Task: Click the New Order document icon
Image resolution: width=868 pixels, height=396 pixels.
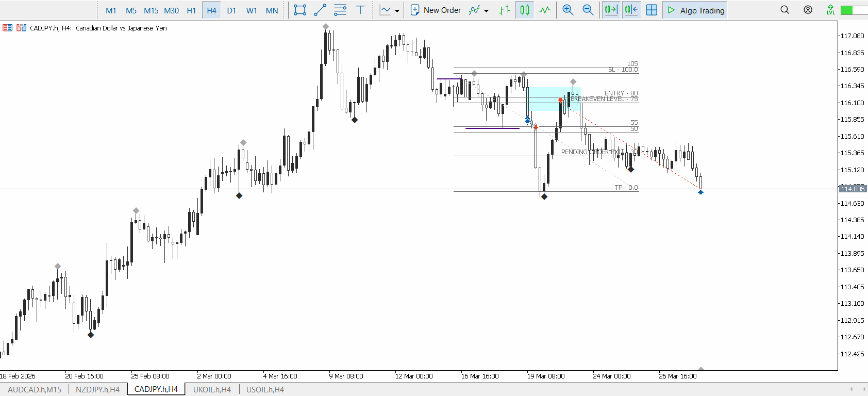Action: click(x=415, y=10)
